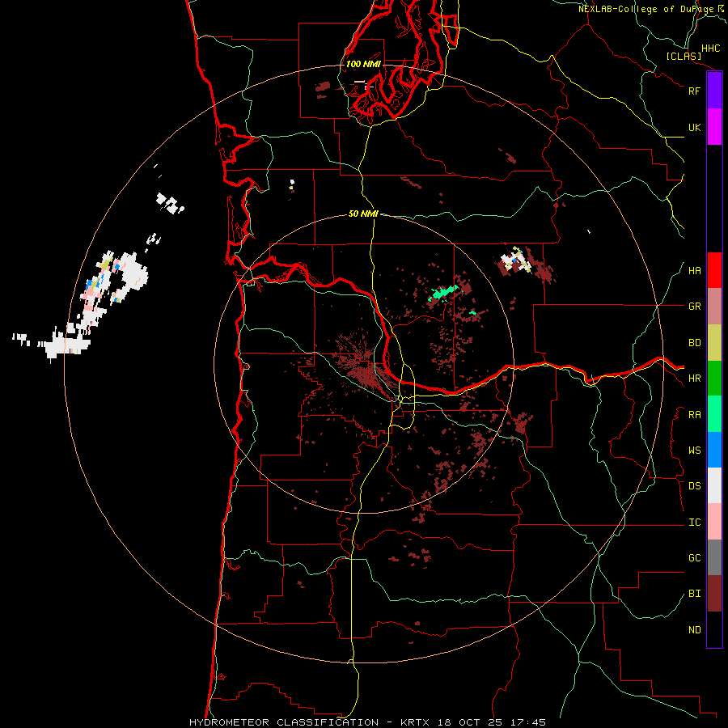The height and width of the screenshot is (728, 728).
Task: Click the KRTX station identifier text
Action: tap(415, 722)
